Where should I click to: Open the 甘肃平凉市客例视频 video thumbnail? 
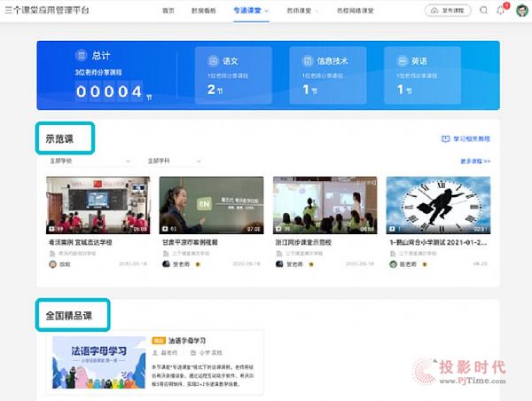(211, 205)
